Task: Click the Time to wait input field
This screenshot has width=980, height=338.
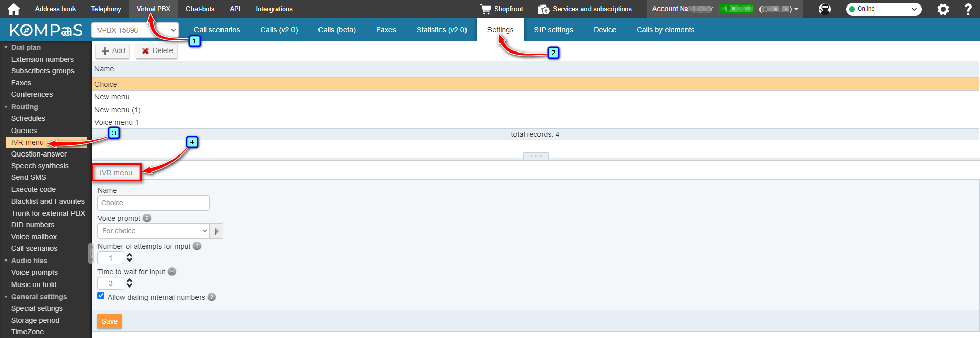Action: click(111, 283)
